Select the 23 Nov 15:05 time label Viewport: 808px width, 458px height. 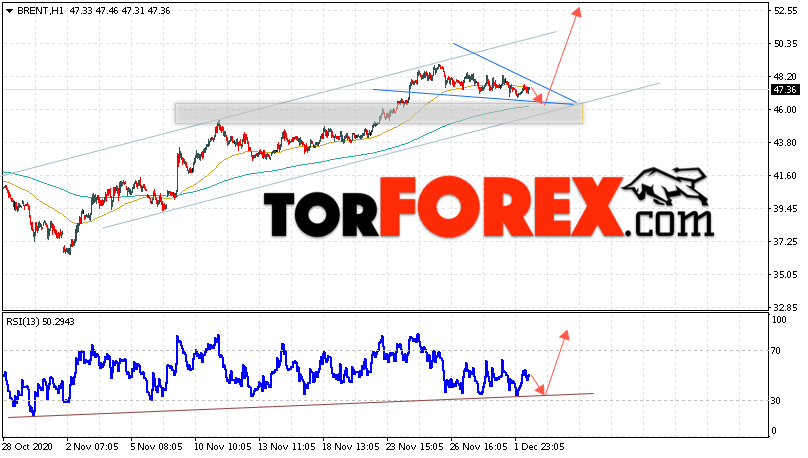click(415, 447)
